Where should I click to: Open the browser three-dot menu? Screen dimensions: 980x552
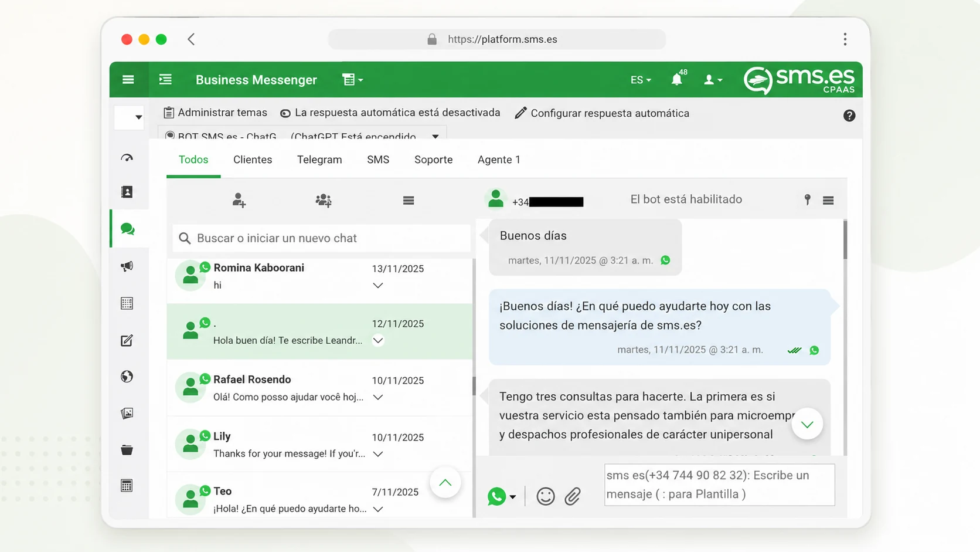pyautogui.click(x=845, y=39)
